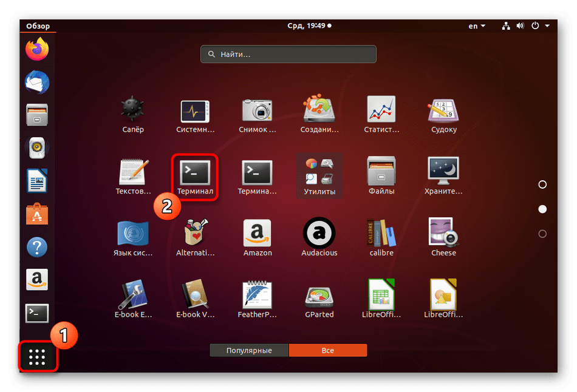Select the Все tab
The width and height of the screenshot is (577, 392).
click(328, 351)
